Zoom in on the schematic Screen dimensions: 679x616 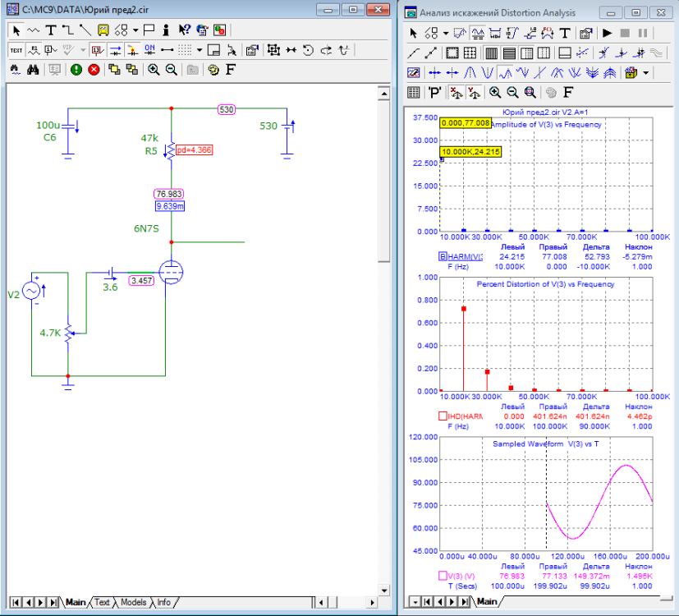point(154,70)
